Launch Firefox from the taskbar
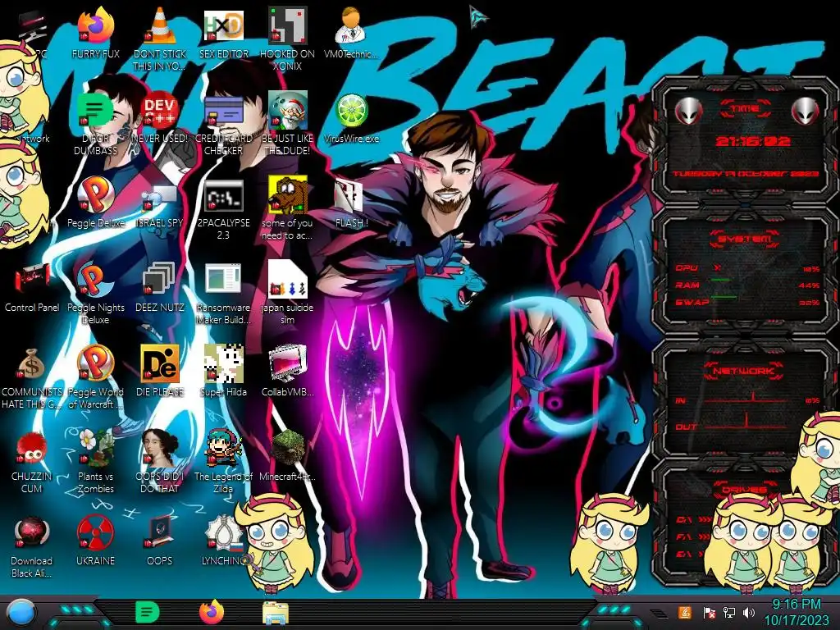This screenshot has width=840, height=630. click(212, 612)
